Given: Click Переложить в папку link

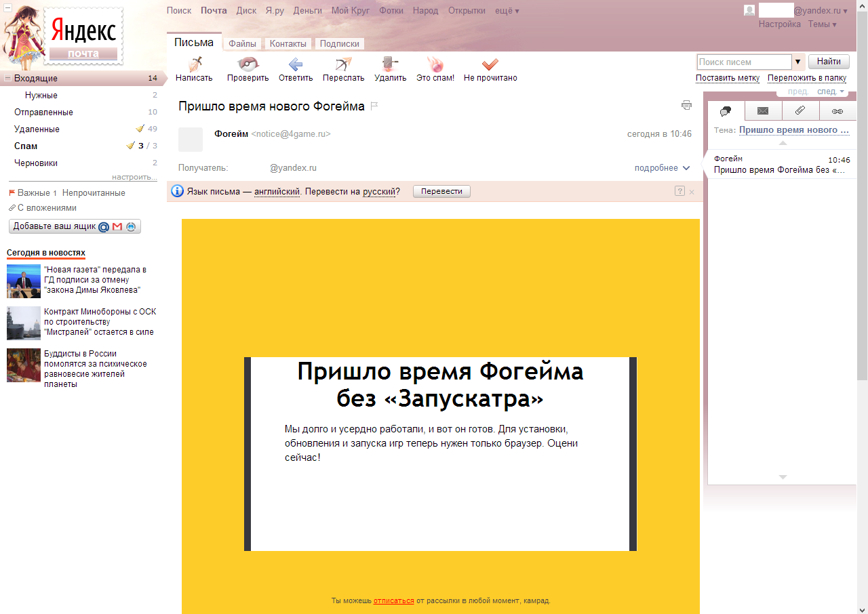Looking at the screenshot, I should [807, 78].
